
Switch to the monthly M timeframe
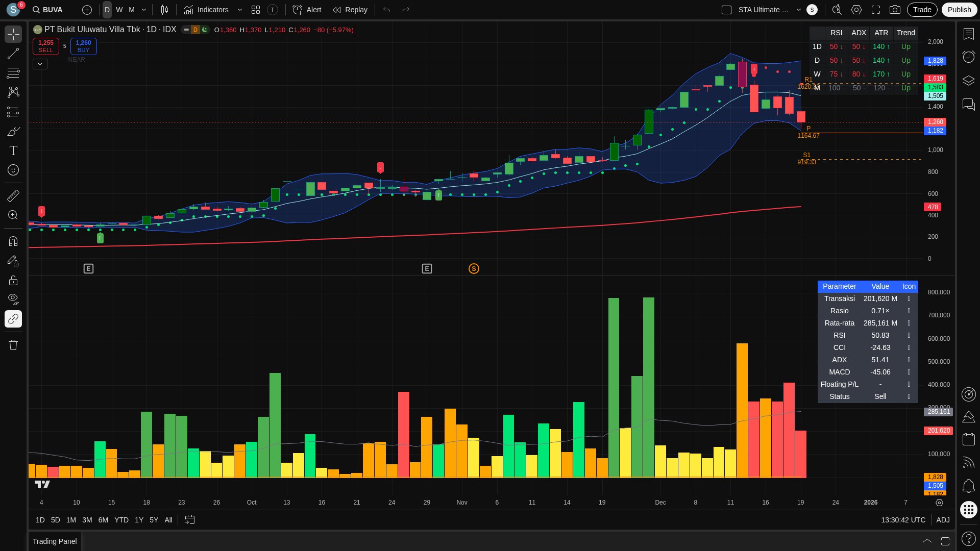tap(132, 10)
